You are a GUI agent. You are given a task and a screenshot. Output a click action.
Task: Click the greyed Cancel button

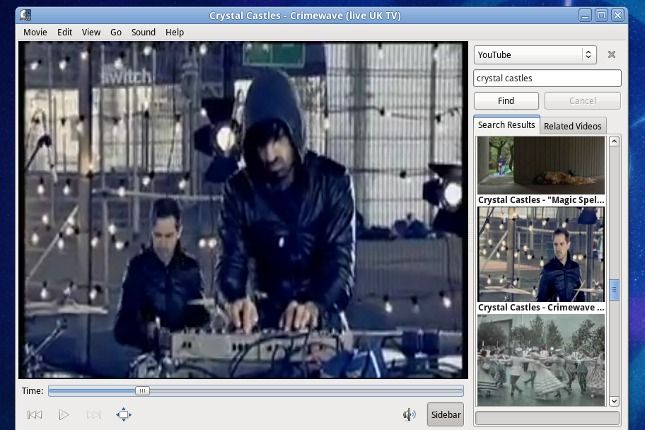tap(582, 101)
